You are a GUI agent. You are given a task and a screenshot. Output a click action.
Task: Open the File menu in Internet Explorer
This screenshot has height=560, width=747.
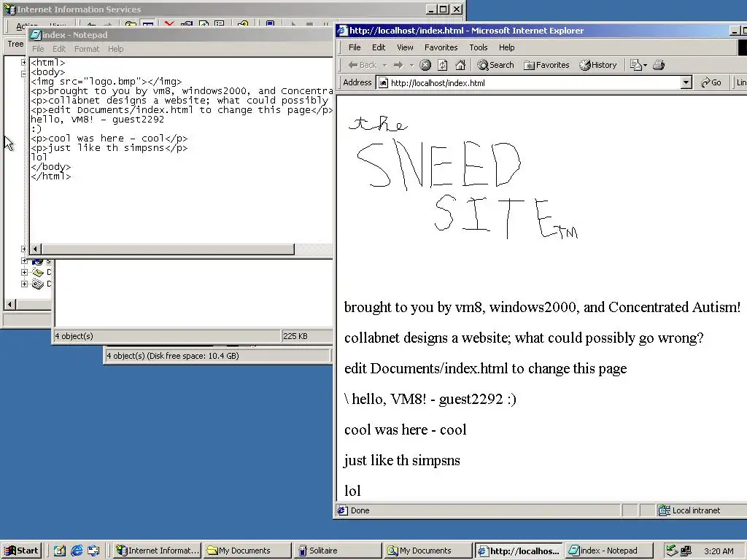click(x=355, y=47)
